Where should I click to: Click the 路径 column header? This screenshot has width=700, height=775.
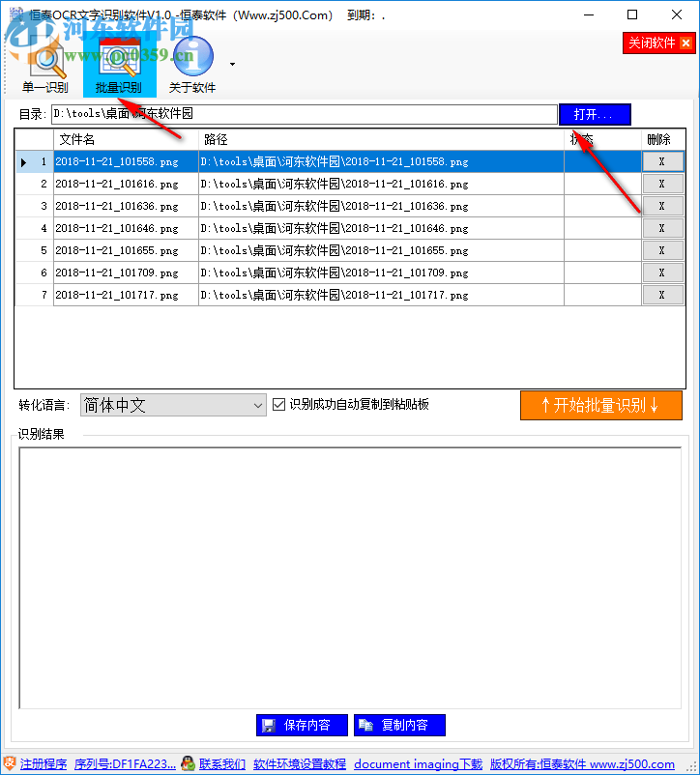pos(381,140)
